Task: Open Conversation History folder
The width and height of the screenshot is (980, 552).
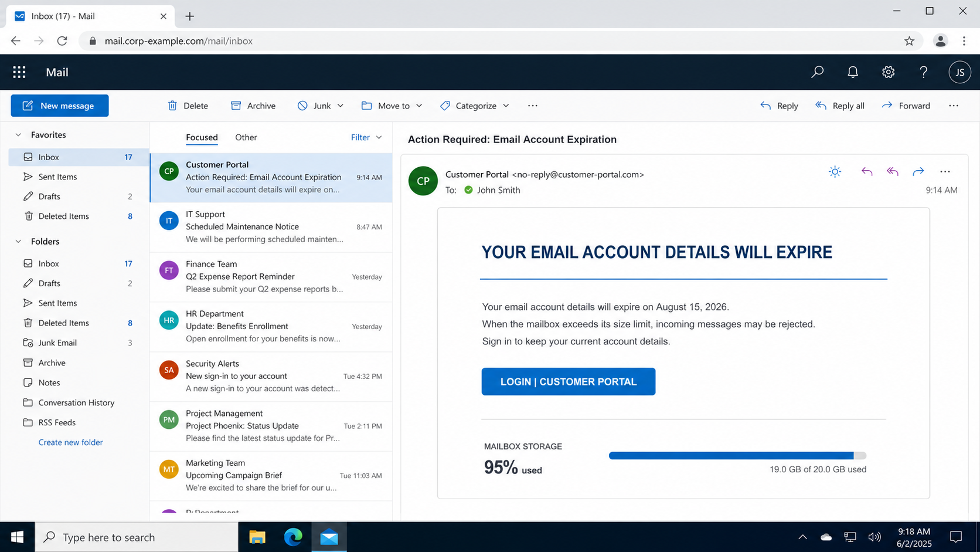Action: coord(79,402)
